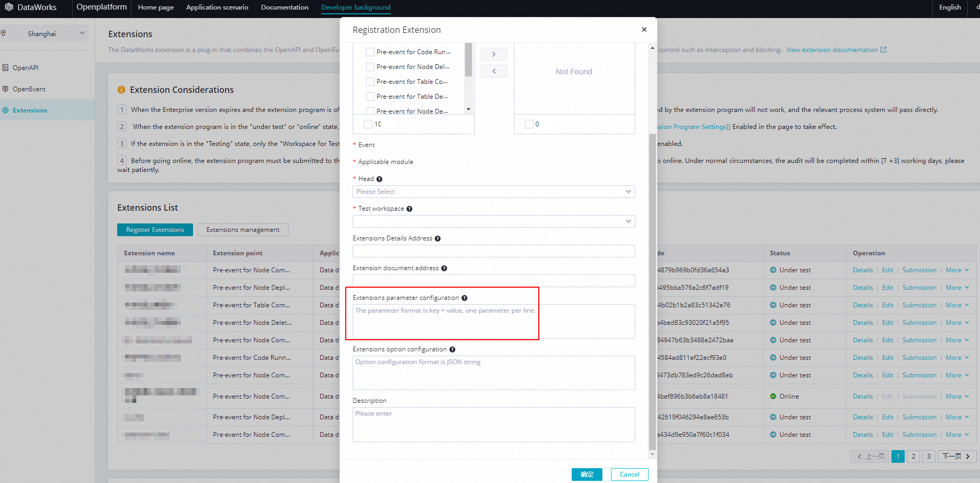Click the location pin icon beside Shanghai
This screenshot has height=483, width=980.
click(x=4, y=33)
